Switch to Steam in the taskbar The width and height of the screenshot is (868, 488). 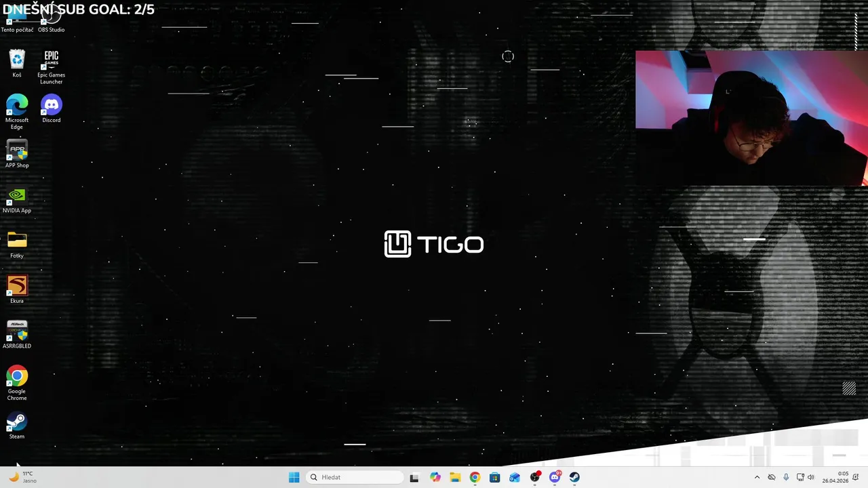click(574, 477)
